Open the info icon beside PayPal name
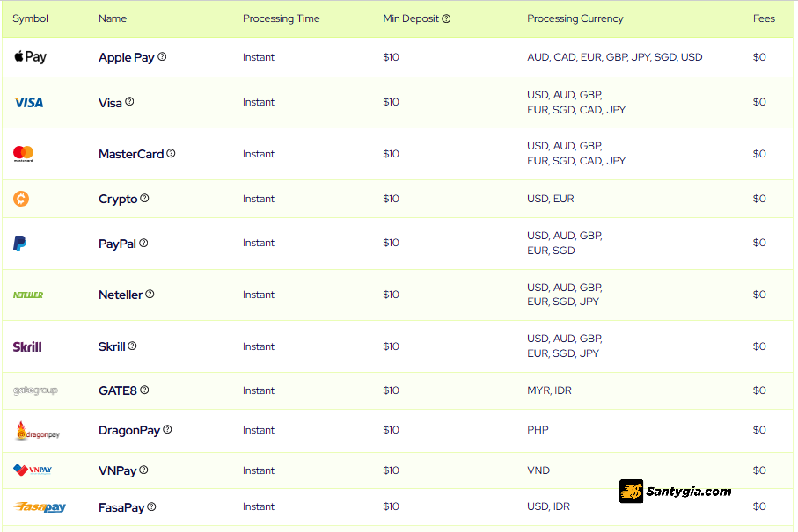This screenshot has width=798, height=532. (143, 243)
